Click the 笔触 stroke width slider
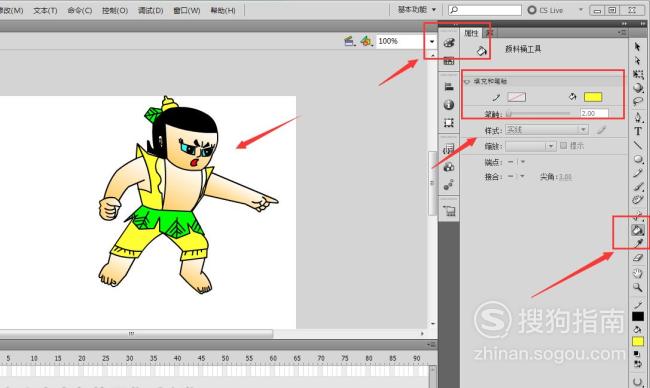This screenshot has width=650, height=388. pos(538,113)
